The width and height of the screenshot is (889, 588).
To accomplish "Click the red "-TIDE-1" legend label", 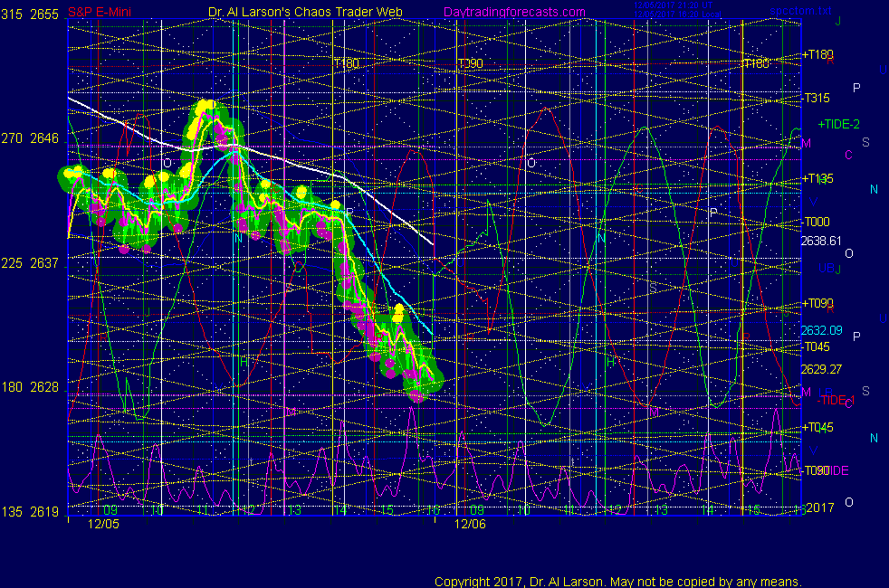I will 836,401.
